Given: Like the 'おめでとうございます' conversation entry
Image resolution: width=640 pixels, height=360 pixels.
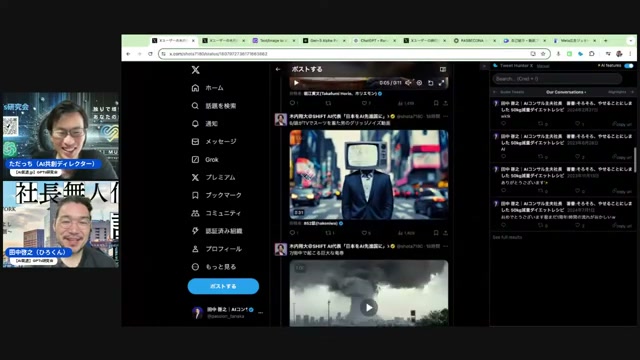Looking at the screenshot, I should [x=579, y=225].
